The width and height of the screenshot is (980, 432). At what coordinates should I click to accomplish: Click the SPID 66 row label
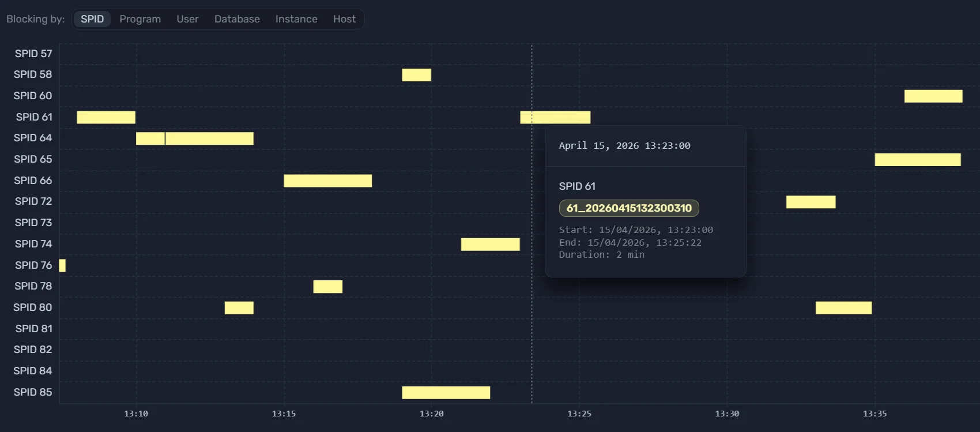pos(33,181)
